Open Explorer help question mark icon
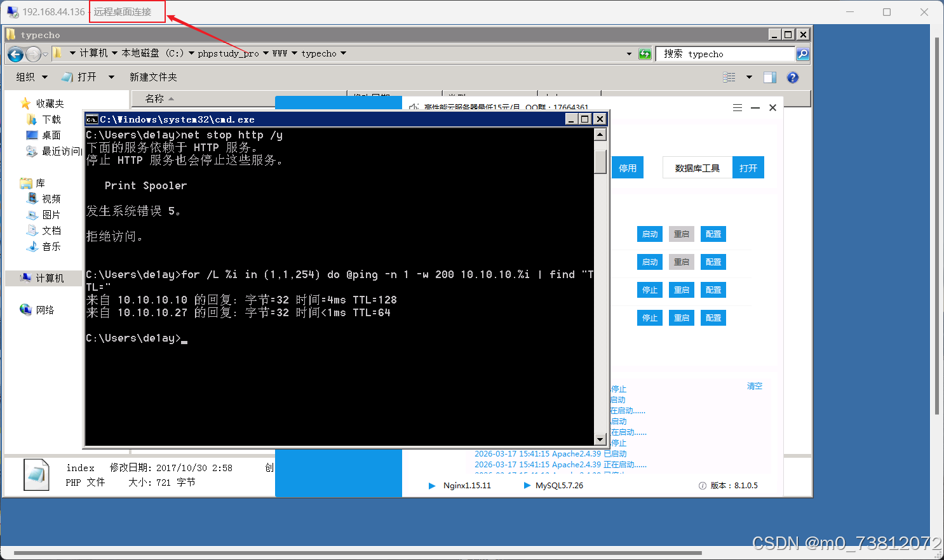 pos(792,77)
